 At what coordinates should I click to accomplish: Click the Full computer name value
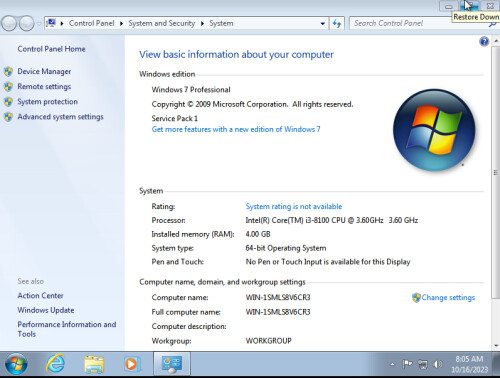click(x=278, y=312)
